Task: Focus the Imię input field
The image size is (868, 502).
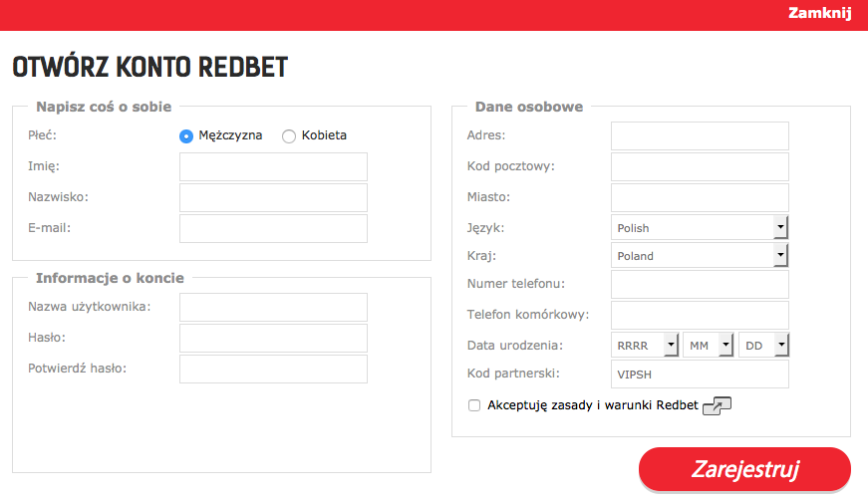Action: click(x=273, y=166)
